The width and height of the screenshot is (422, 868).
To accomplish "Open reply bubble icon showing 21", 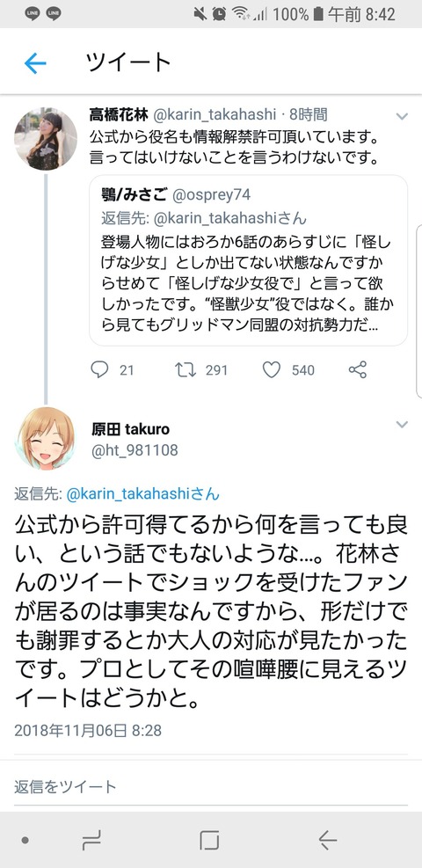I will coord(99,369).
